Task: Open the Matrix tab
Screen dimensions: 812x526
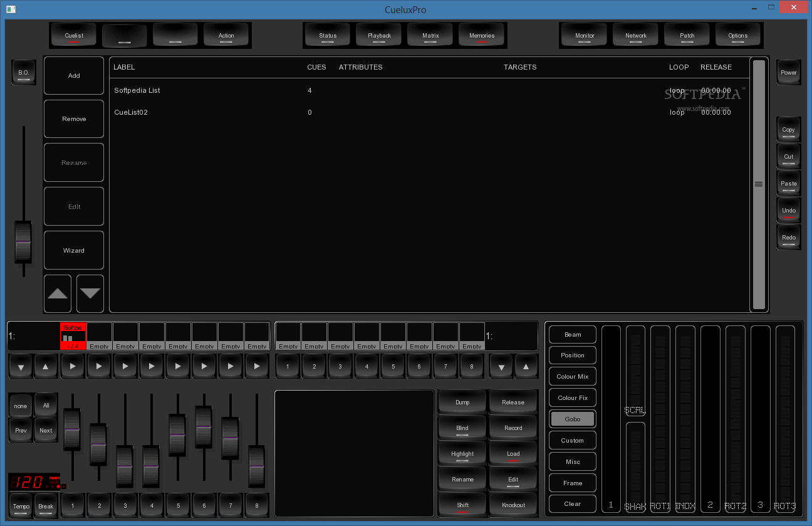Action: click(x=430, y=36)
